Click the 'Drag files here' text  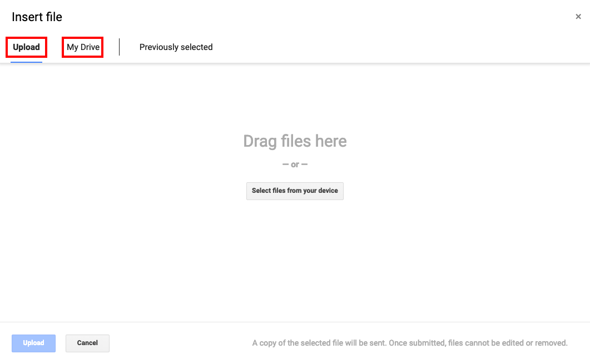[295, 141]
